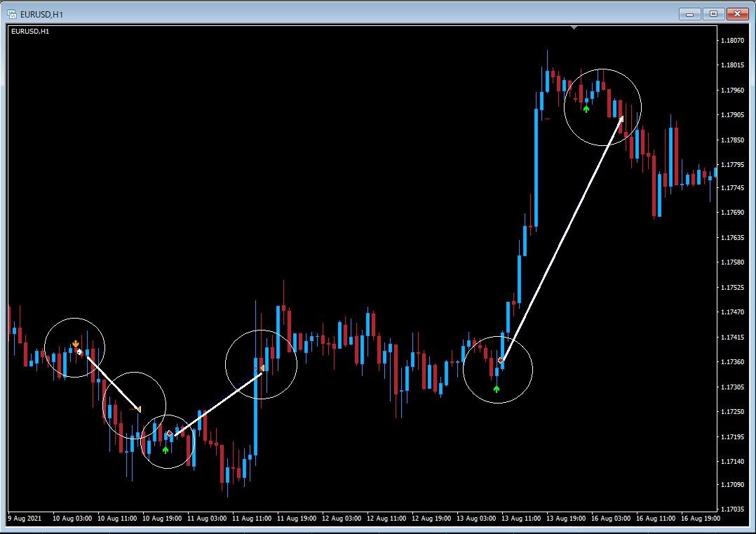Click the small red dash near 1.17905
Screen dimensions: 756x534
pos(547,118)
